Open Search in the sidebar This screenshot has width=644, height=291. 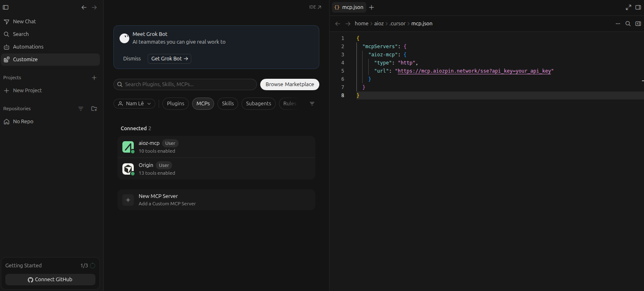51,34
